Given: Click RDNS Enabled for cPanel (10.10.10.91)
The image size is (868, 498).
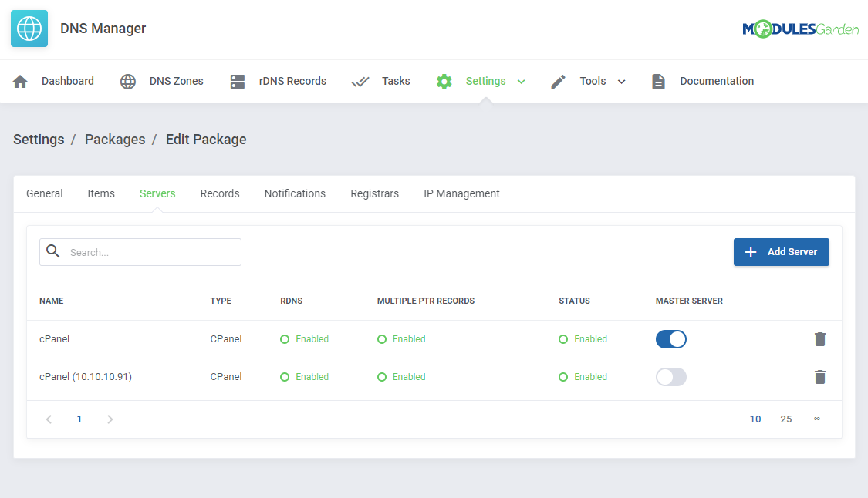Looking at the screenshot, I should coord(305,376).
